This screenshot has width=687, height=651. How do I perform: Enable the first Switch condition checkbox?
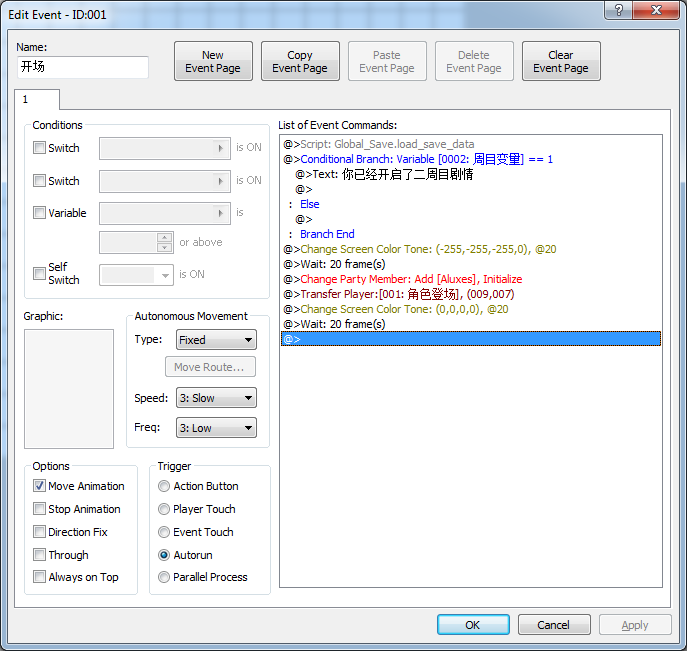[x=39, y=148]
